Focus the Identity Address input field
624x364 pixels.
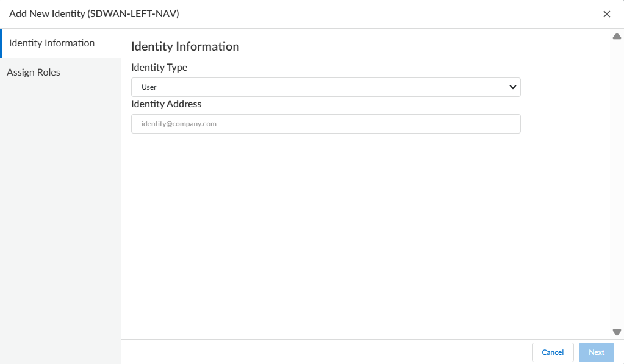click(x=325, y=124)
